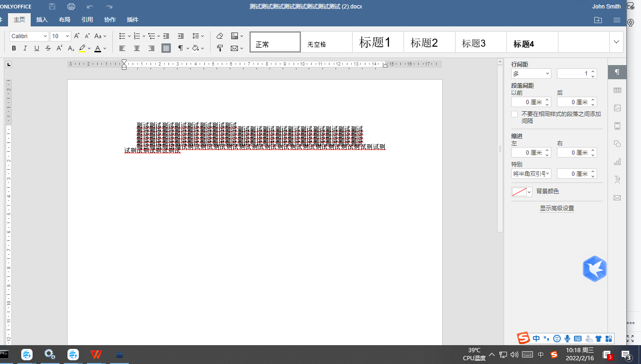Open mail merge settings in the right sidebar
The image size is (641, 364).
click(617, 198)
